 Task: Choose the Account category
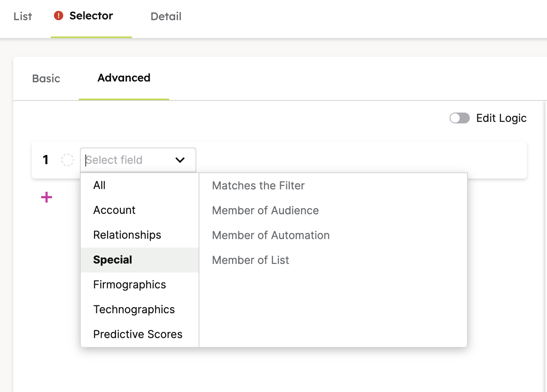[140, 210]
